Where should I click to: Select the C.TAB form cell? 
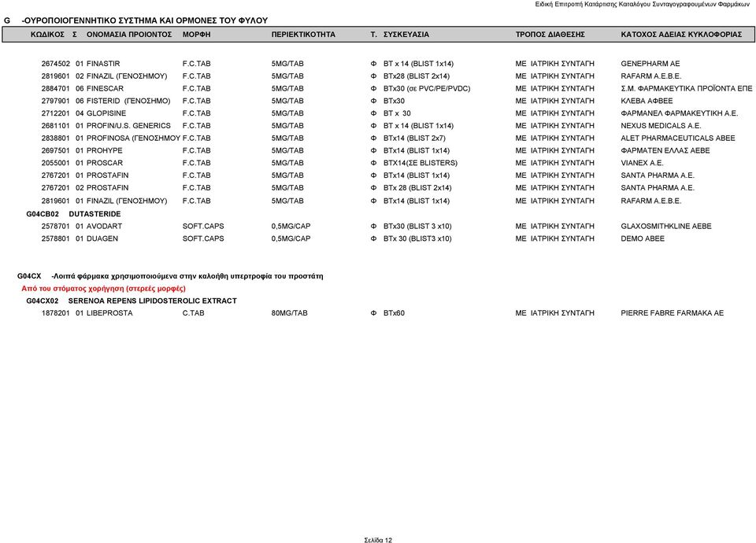pyautogui.click(x=194, y=313)
